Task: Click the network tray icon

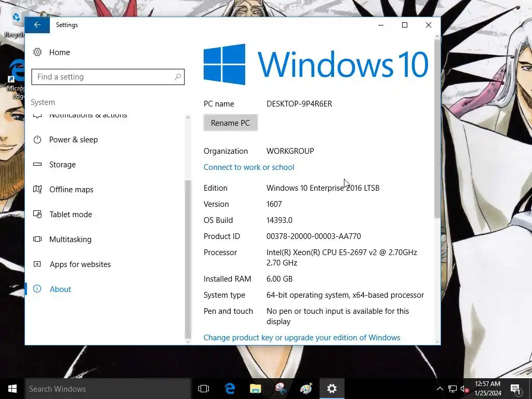Action: tap(453, 389)
